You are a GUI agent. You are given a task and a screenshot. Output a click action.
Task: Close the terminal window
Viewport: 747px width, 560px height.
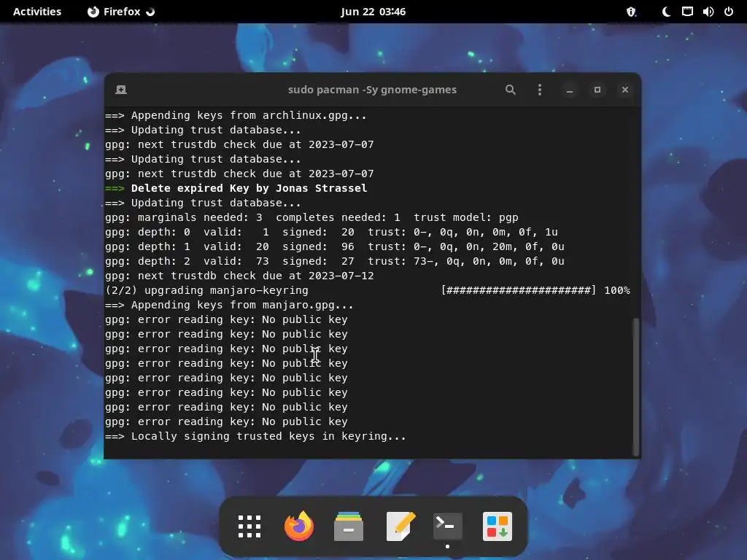(625, 90)
